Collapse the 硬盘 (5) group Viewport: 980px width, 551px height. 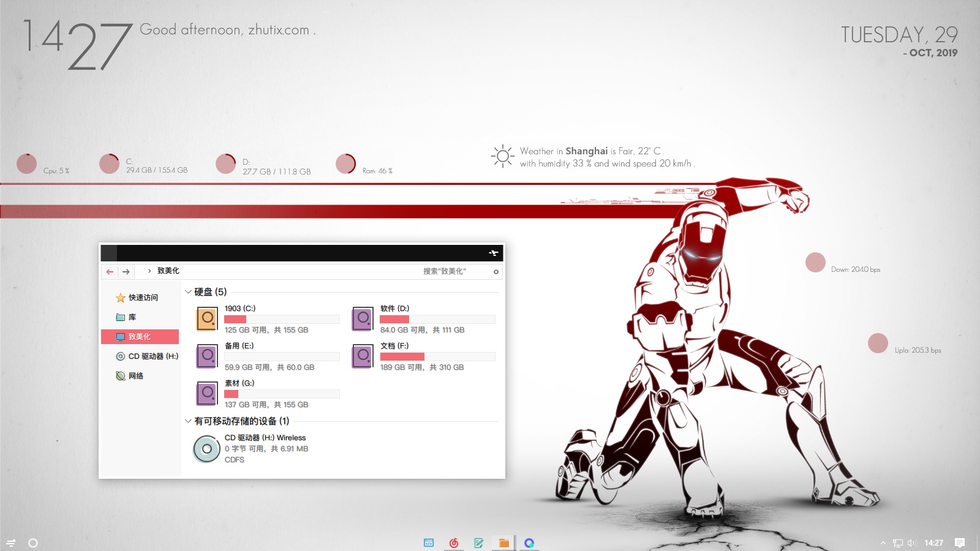[x=188, y=292]
